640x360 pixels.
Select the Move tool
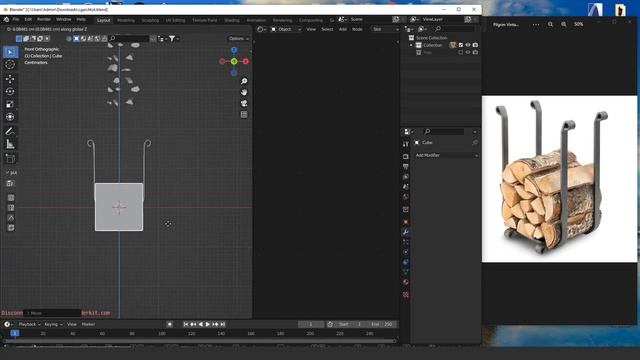tap(10, 78)
